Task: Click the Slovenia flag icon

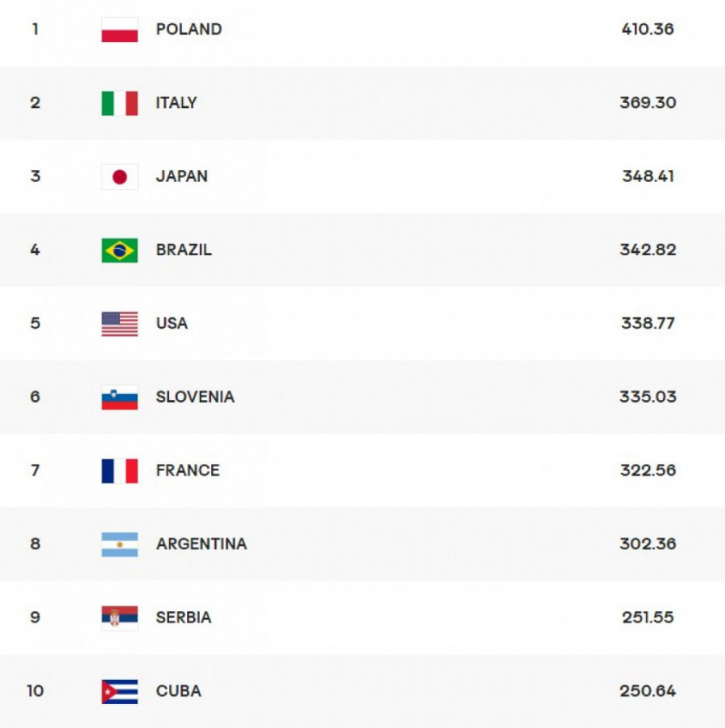Action: coord(119,397)
